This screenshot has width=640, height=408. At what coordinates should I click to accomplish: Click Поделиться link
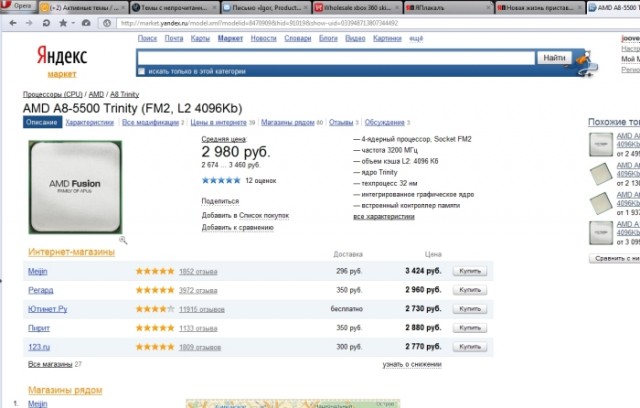tap(220, 201)
